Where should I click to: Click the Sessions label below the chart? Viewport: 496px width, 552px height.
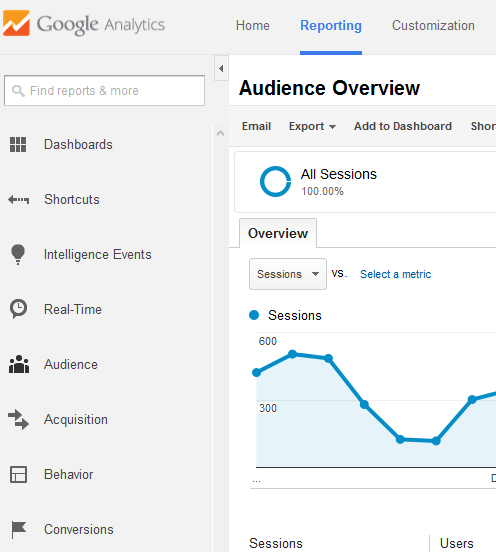(276, 543)
